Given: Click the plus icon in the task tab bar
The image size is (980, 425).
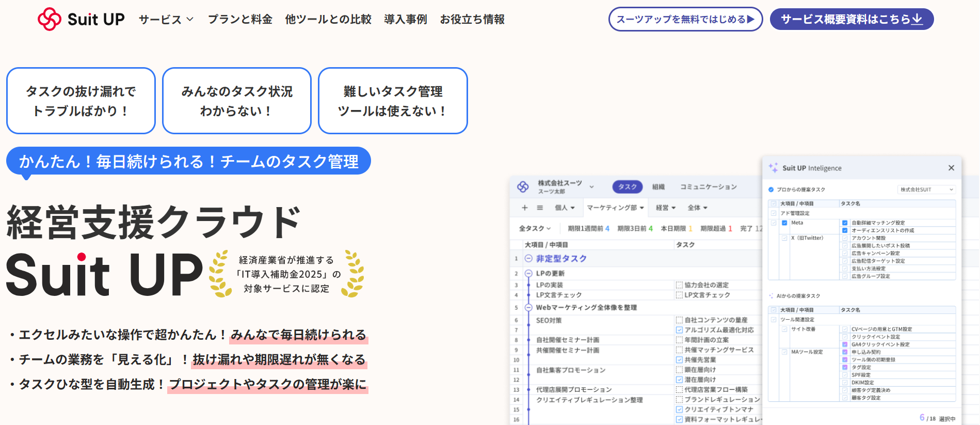Looking at the screenshot, I should (x=525, y=208).
